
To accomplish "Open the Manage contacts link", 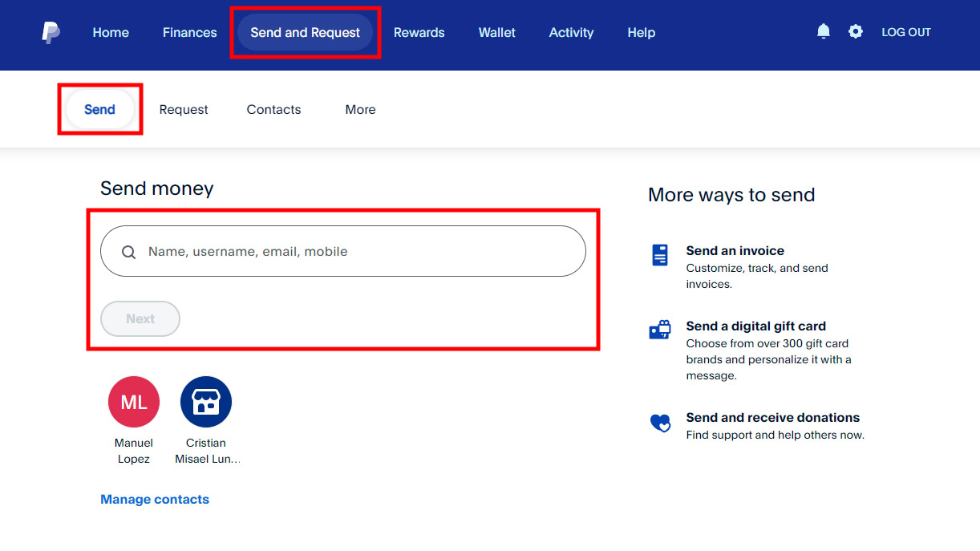I will point(155,500).
